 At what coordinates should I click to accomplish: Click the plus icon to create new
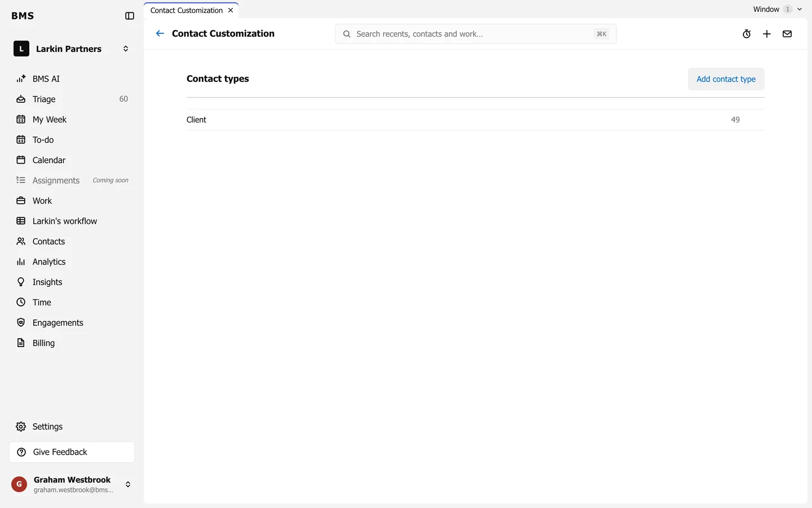[767, 34]
